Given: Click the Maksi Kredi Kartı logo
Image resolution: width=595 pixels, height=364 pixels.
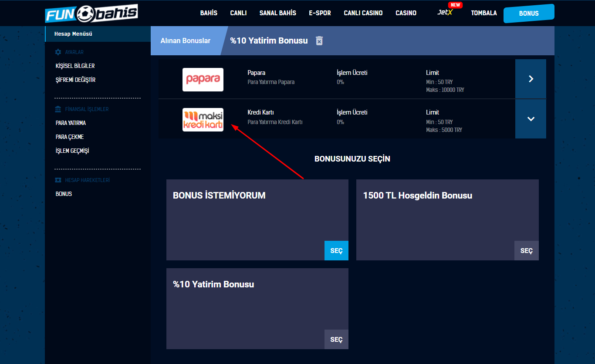Looking at the screenshot, I should click(203, 120).
